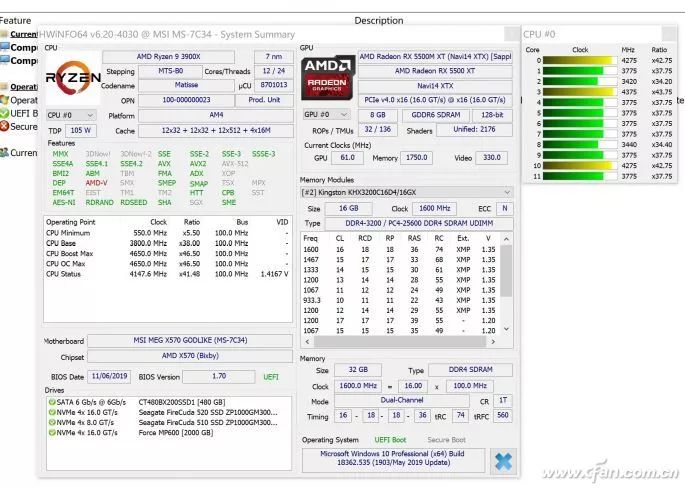This screenshot has width=685, height=489.
Task: Click the status icon for Seagate FireCuda 520
Action: [50, 412]
